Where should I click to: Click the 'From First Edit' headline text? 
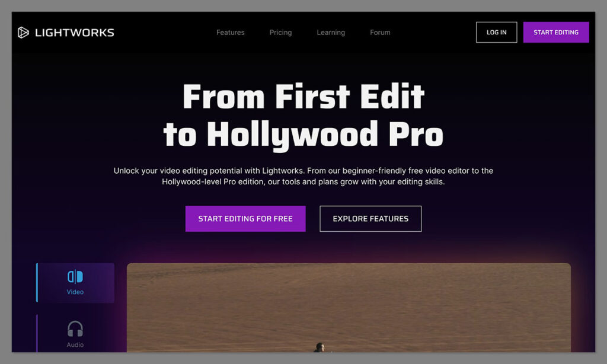pyautogui.click(x=303, y=97)
